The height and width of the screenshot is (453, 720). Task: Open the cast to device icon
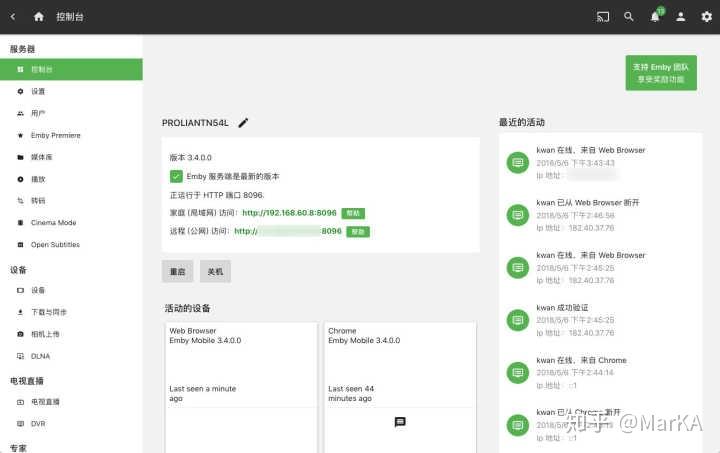click(602, 17)
